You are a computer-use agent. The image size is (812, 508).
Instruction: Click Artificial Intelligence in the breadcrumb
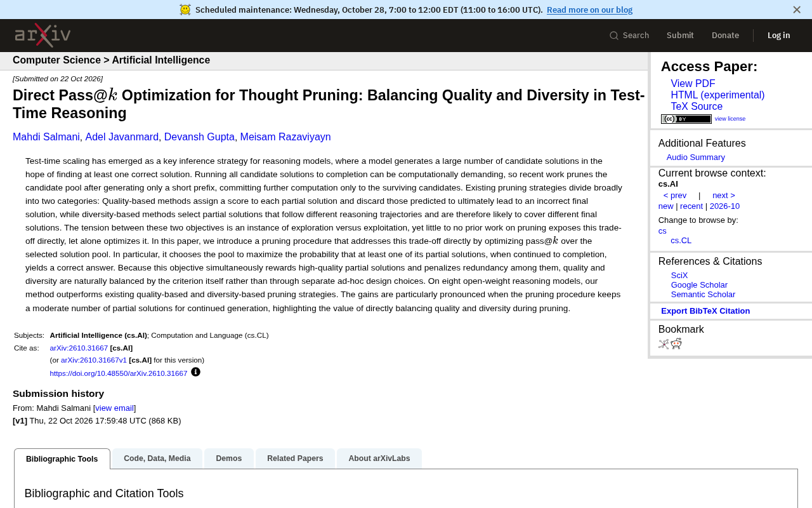161,60
